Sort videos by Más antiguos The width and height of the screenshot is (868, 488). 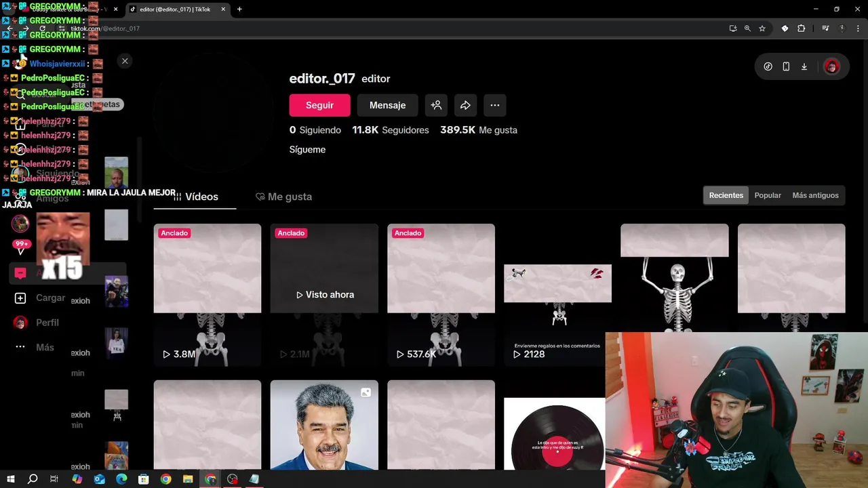pos(815,195)
